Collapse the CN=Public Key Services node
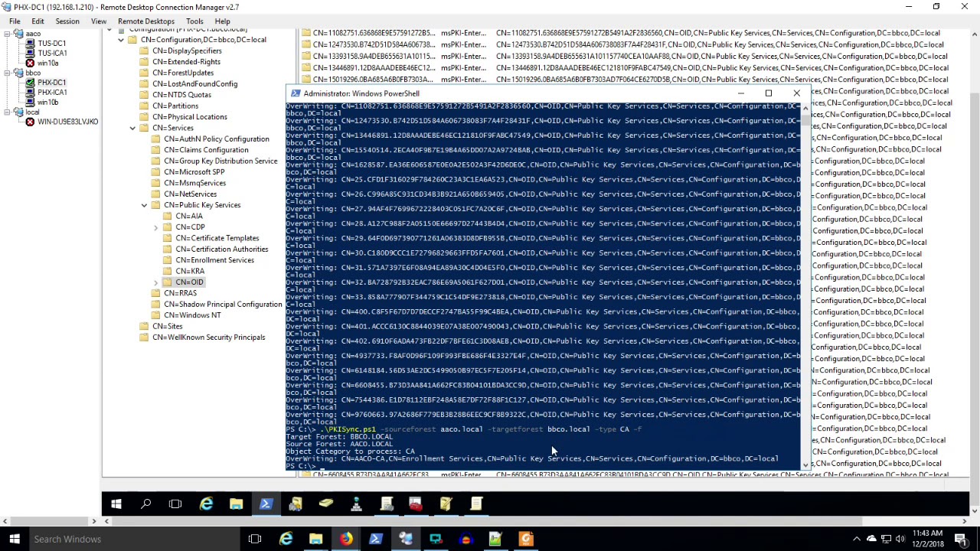 tap(144, 205)
